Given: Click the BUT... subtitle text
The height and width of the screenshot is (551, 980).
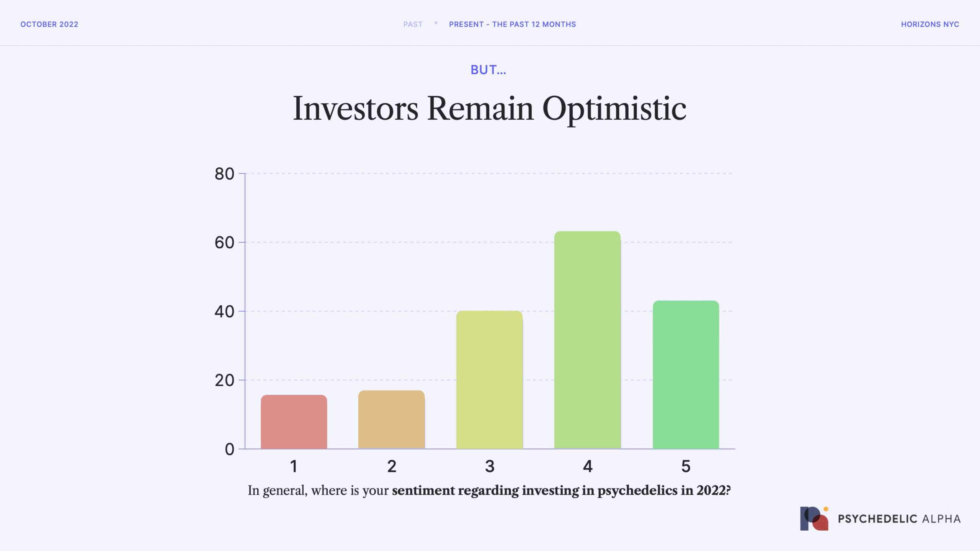Looking at the screenshot, I should [x=488, y=70].
